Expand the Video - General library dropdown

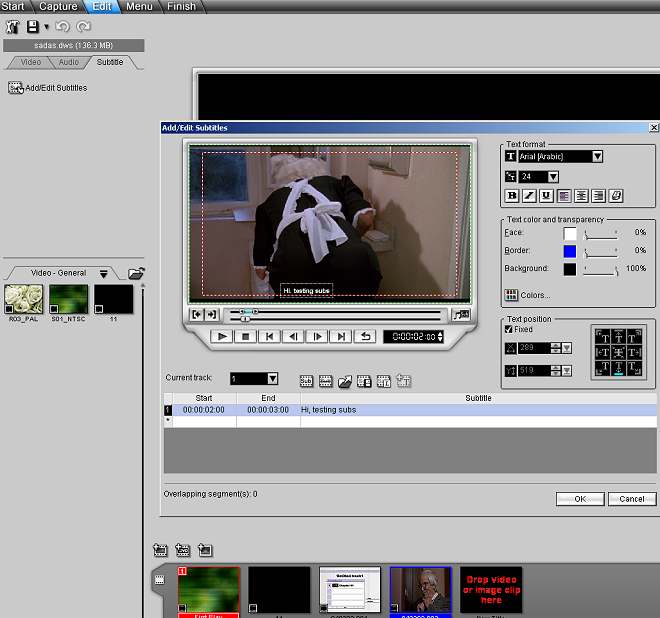click(x=104, y=274)
